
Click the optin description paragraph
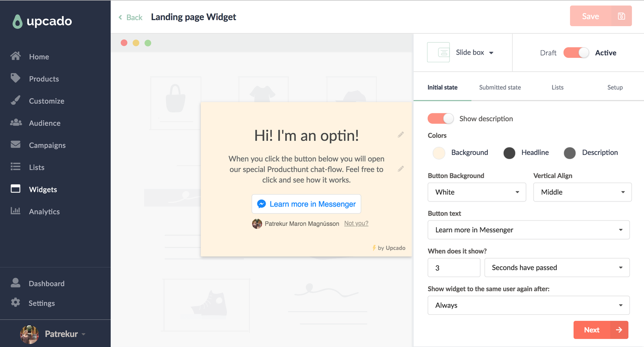tap(306, 169)
